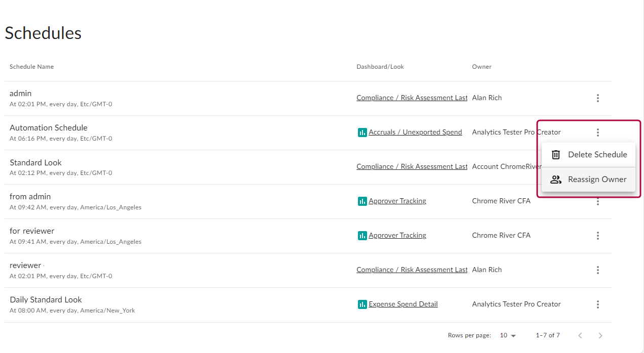Open the reviewer schedule three-dot menu
This screenshot has height=353, width=644.
[598, 270]
